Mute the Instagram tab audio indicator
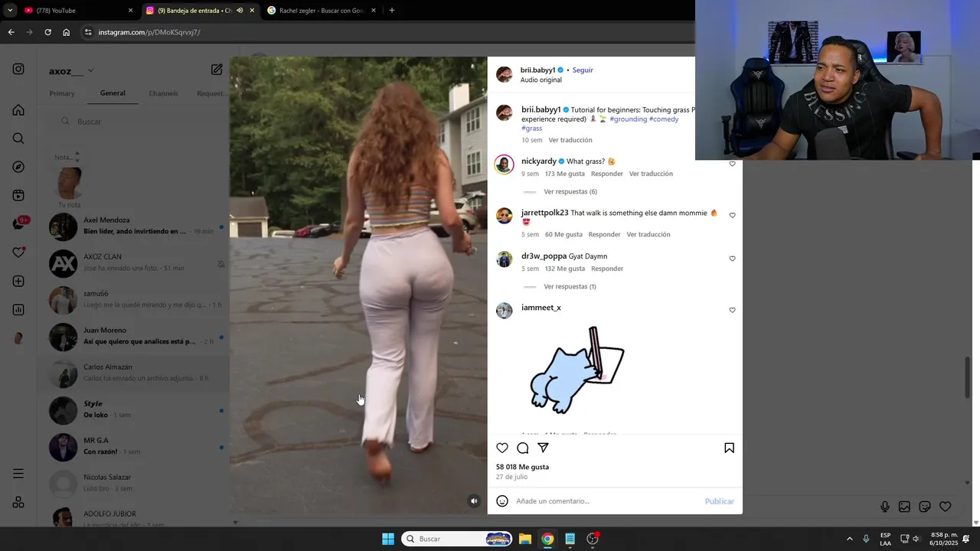The height and width of the screenshot is (551, 980). point(240,11)
